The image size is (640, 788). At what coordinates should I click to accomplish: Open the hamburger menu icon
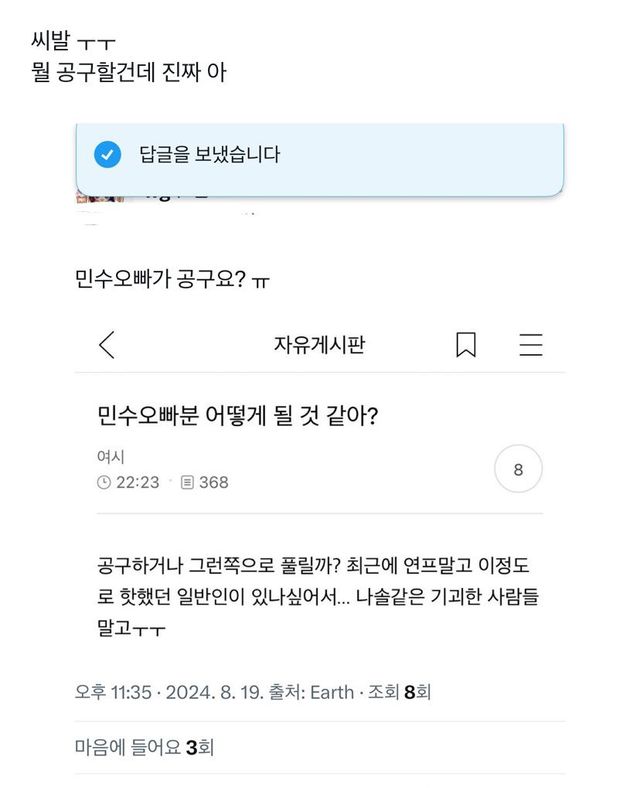(530, 345)
